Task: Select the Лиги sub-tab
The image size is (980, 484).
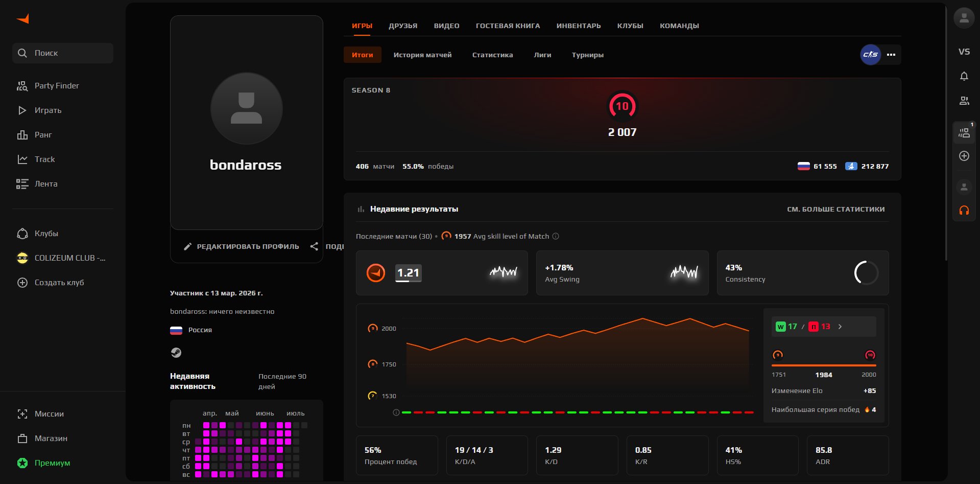Action: pos(542,55)
